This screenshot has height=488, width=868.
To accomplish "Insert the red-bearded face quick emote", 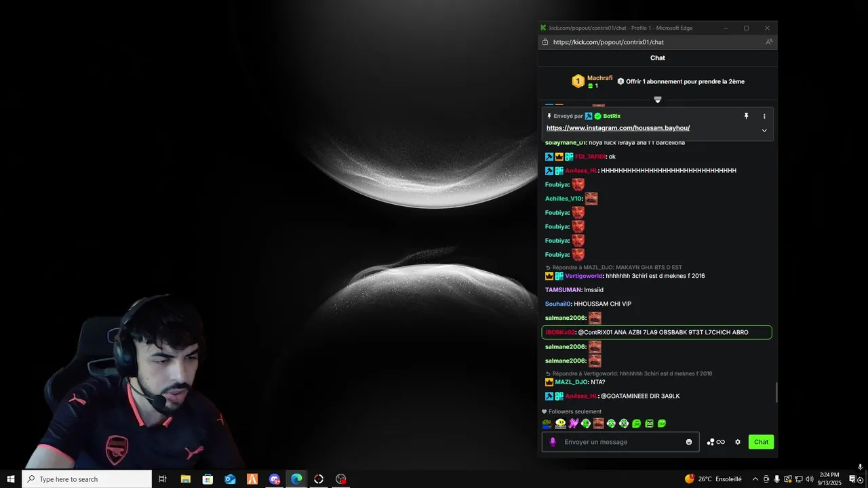I will tap(599, 424).
